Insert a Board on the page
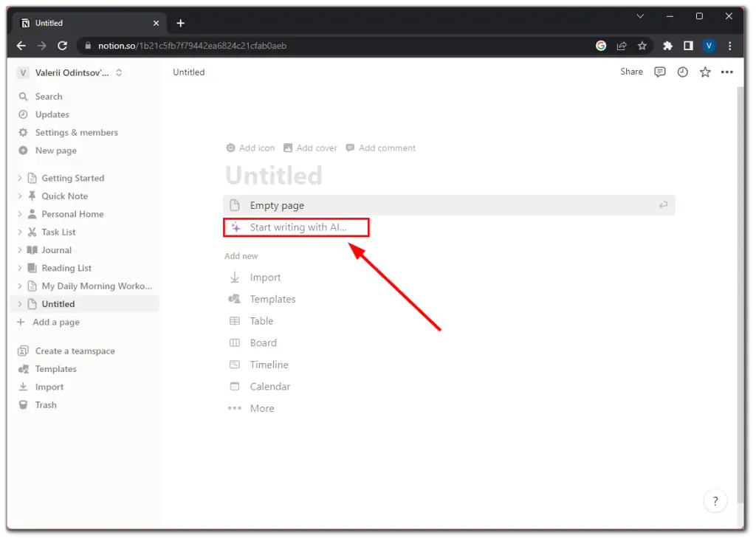Viewport: 756px width, 541px height. (263, 342)
